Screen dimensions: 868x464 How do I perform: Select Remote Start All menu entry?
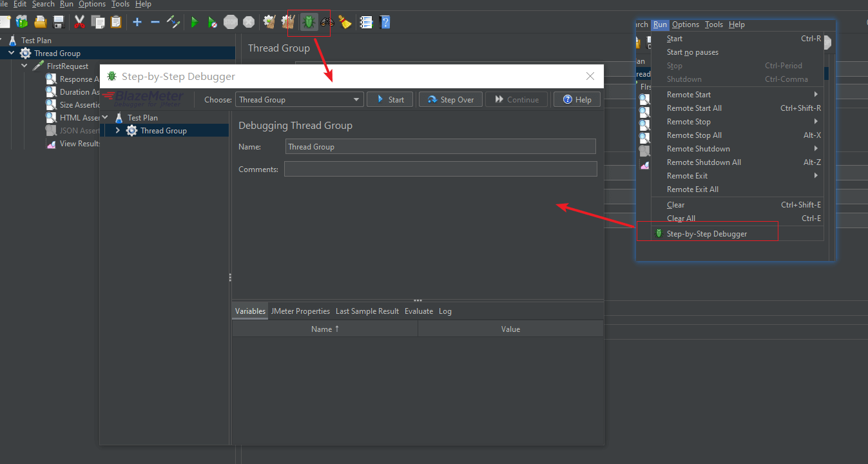coord(694,108)
